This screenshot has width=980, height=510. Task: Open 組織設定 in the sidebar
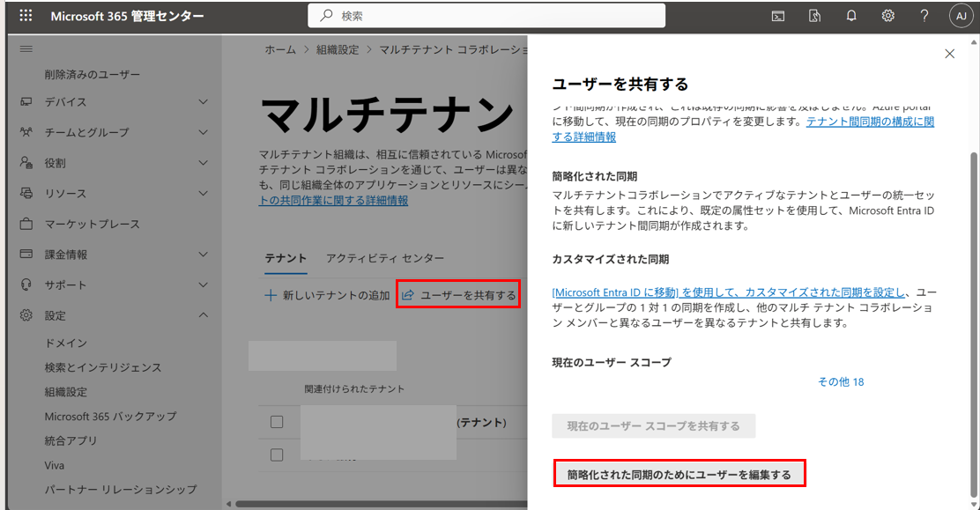pos(65,392)
